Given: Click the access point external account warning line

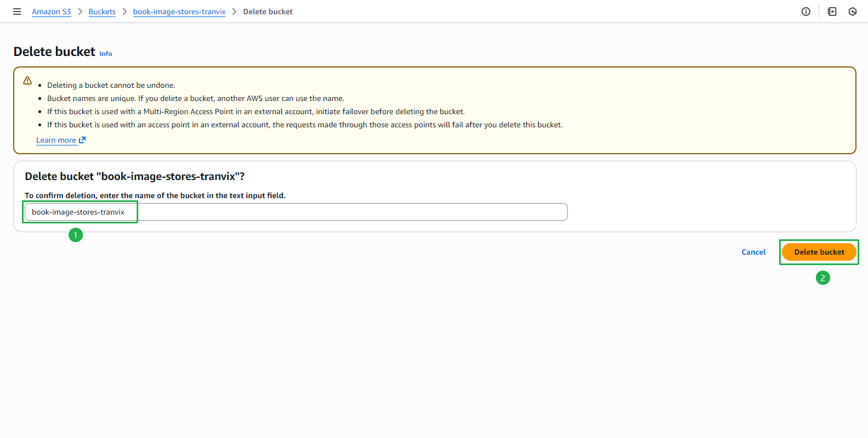Looking at the screenshot, I should coord(305,125).
